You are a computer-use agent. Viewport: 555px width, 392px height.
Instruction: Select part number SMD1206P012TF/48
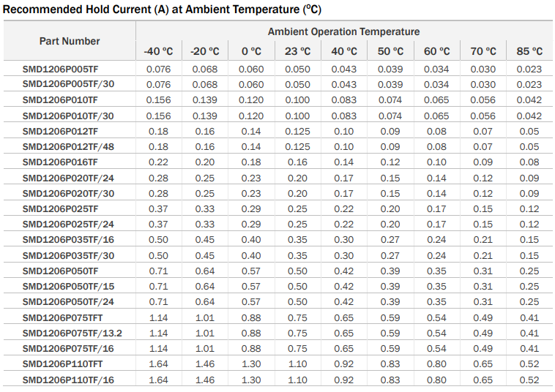pyautogui.click(x=68, y=146)
